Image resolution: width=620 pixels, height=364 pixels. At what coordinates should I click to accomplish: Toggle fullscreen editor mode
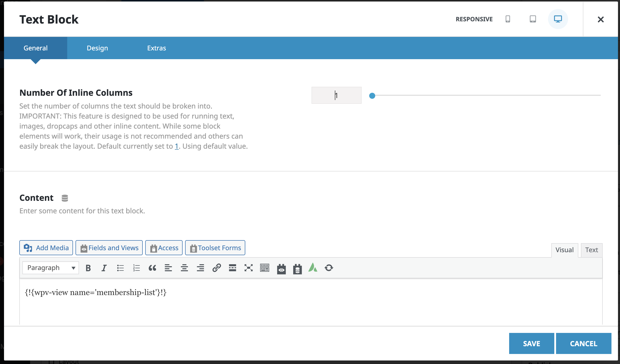[249, 268]
